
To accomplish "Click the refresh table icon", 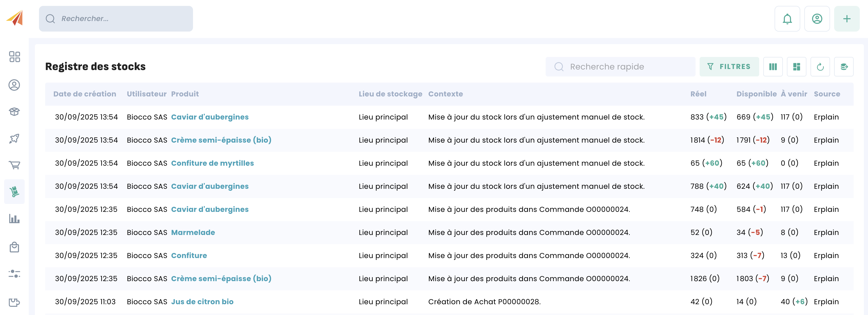I will 820,67.
